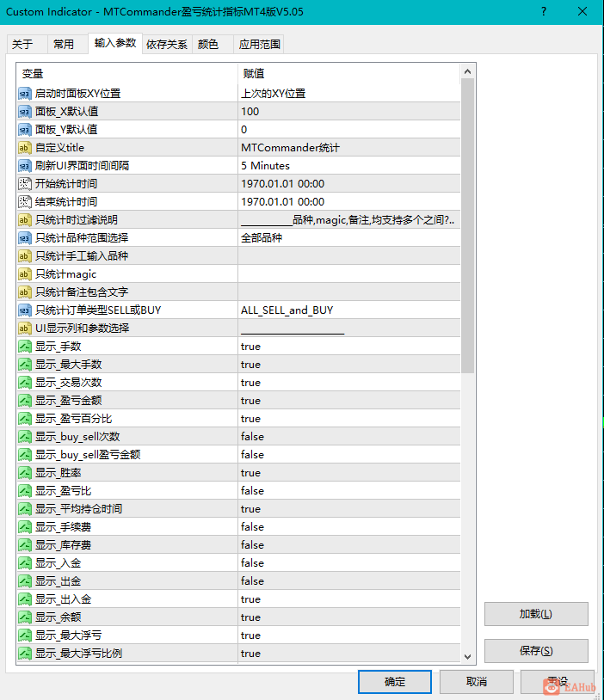604x700 pixels.
Task: Select the 输入参数 tab
Action: pyautogui.click(x=115, y=43)
